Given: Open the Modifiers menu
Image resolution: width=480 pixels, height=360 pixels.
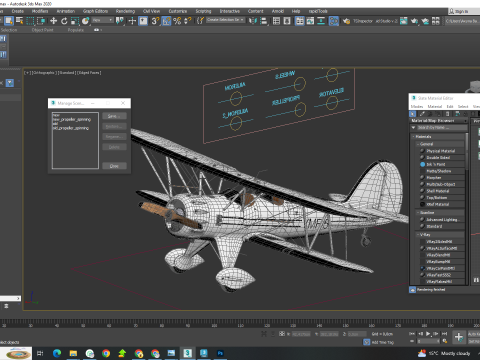Looking at the screenshot, I should coord(40,11).
